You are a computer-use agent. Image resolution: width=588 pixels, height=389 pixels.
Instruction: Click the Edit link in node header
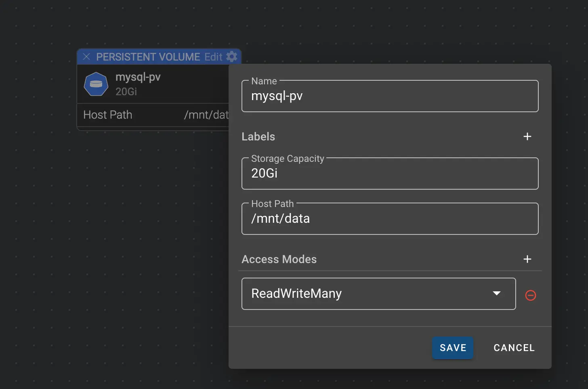[x=213, y=57]
